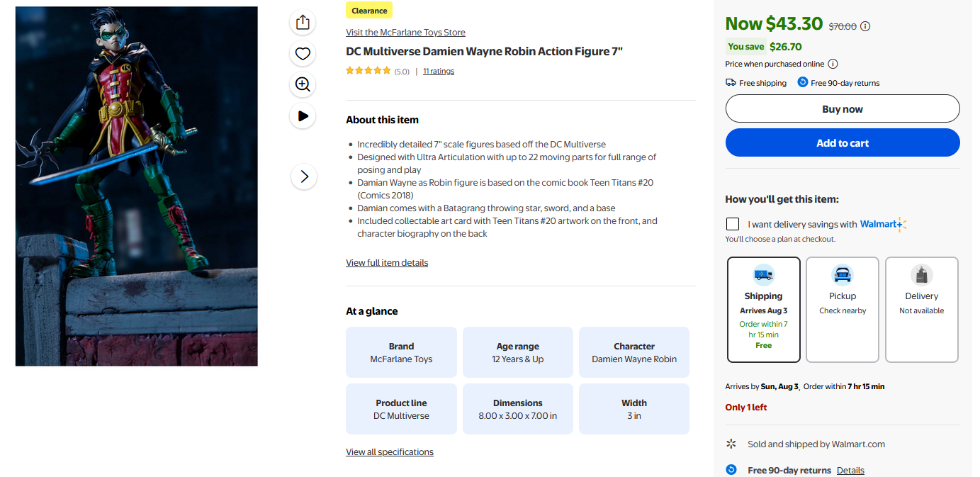Add item to favorites with heart icon
980x477 pixels.
pyautogui.click(x=303, y=54)
